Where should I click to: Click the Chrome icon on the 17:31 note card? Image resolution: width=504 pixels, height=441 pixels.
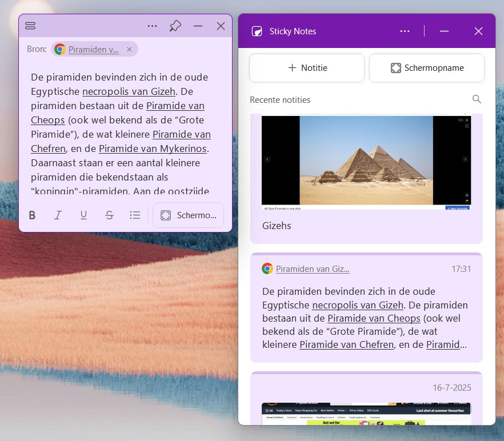(267, 268)
